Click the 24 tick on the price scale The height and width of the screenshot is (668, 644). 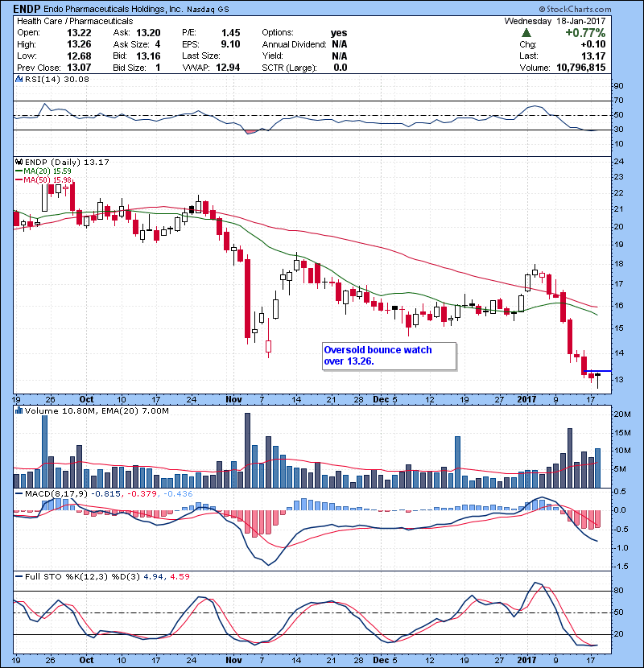[618, 162]
